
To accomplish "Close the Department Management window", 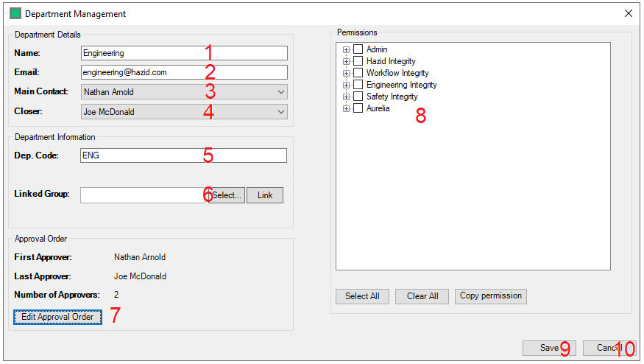I will point(628,13).
